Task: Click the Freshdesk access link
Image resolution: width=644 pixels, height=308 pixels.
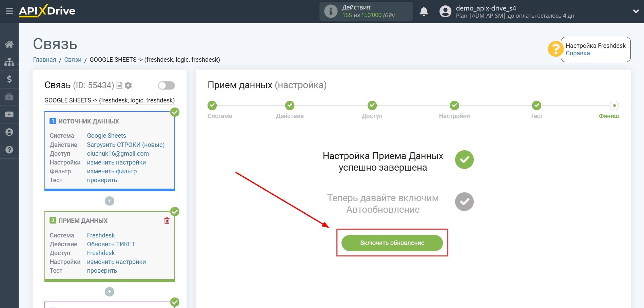Action: (101, 253)
